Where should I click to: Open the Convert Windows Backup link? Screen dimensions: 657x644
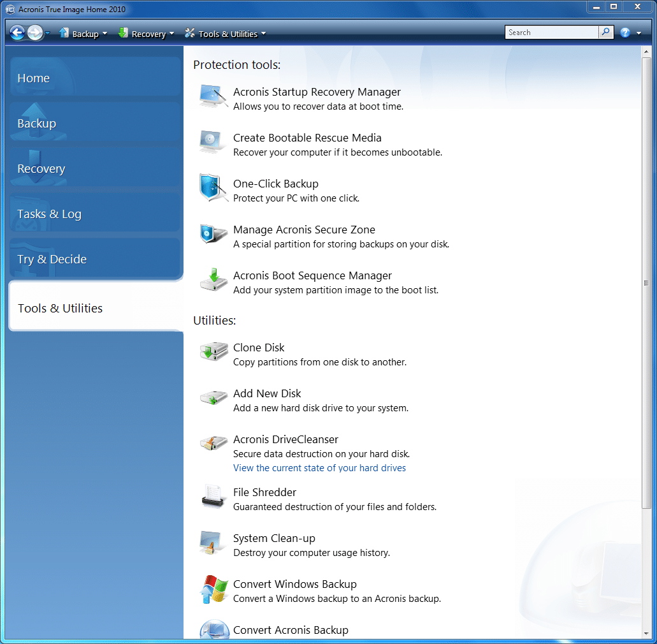pyautogui.click(x=294, y=584)
